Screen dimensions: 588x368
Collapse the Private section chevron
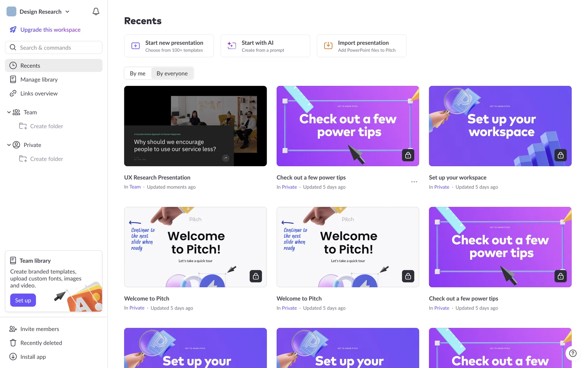(x=9, y=145)
